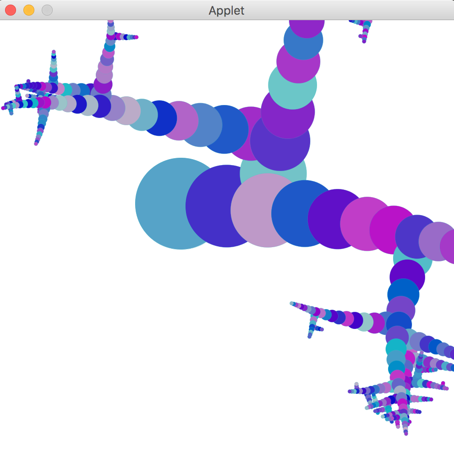Click the magenta tip of the top-left spur
The width and height of the screenshot is (454, 476).
pyautogui.click(x=136, y=37)
